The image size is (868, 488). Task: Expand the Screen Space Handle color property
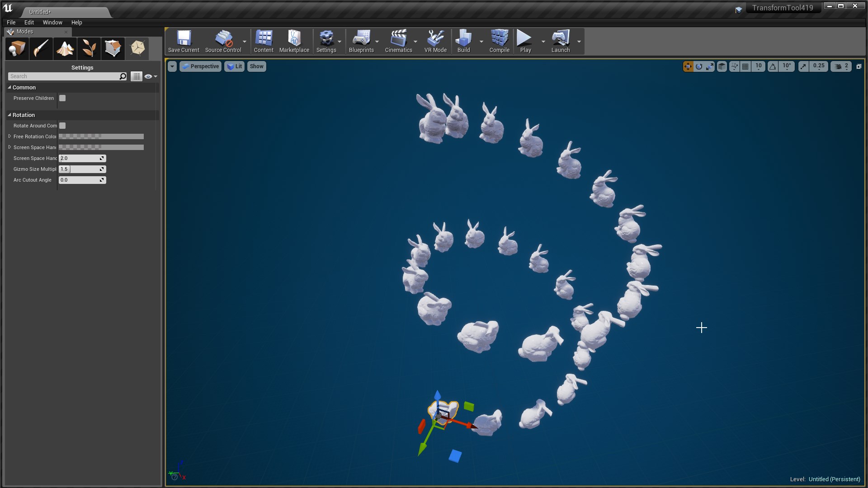point(9,147)
